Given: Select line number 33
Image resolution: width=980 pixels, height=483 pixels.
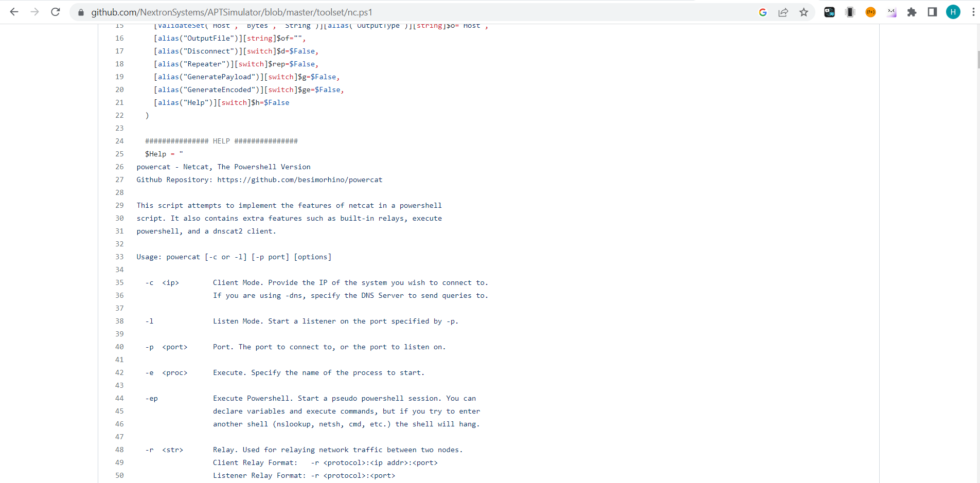Looking at the screenshot, I should (119, 257).
